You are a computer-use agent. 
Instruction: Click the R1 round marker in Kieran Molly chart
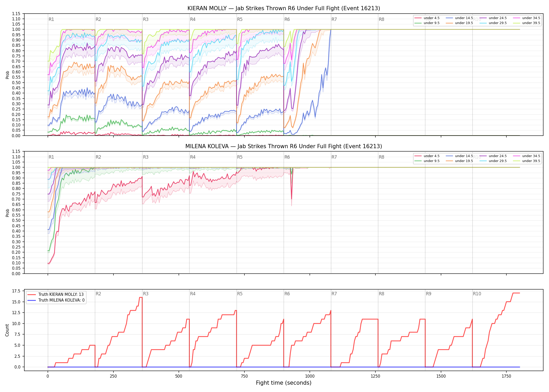[x=51, y=19]
